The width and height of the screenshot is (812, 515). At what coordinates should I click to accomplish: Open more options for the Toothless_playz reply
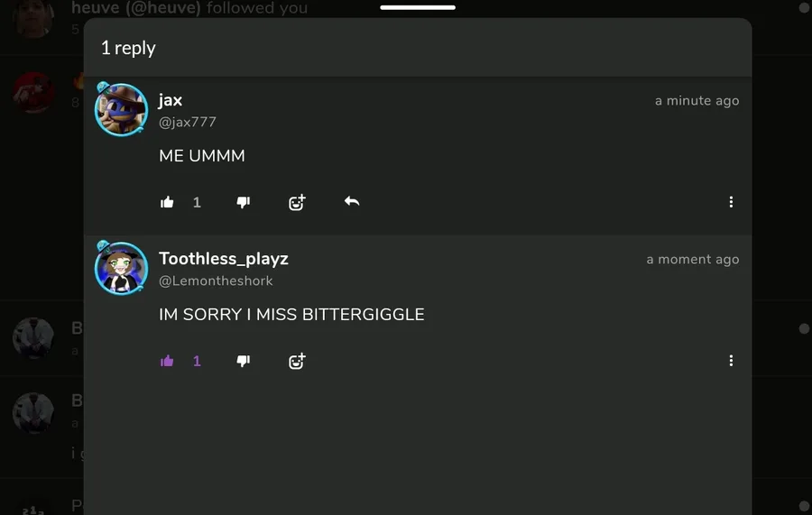731,361
